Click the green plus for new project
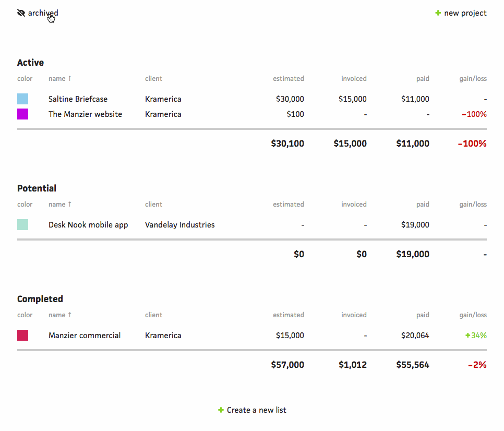The height and width of the screenshot is (431, 504). (x=438, y=13)
